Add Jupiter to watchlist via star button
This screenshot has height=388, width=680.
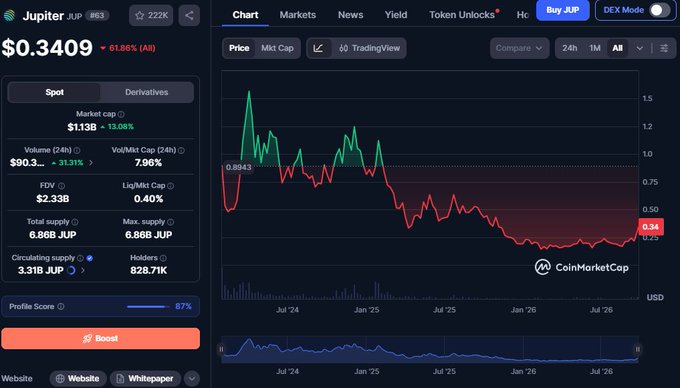151,16
